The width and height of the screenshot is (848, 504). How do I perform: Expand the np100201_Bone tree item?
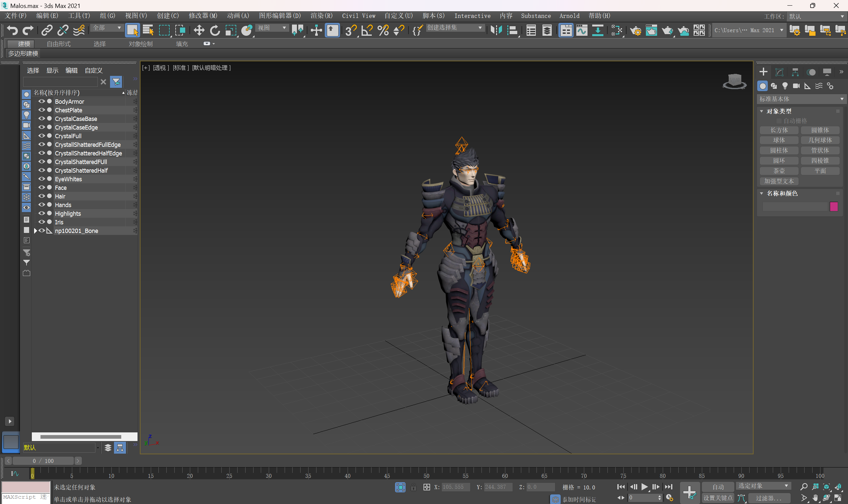click(x=35, y=231)
